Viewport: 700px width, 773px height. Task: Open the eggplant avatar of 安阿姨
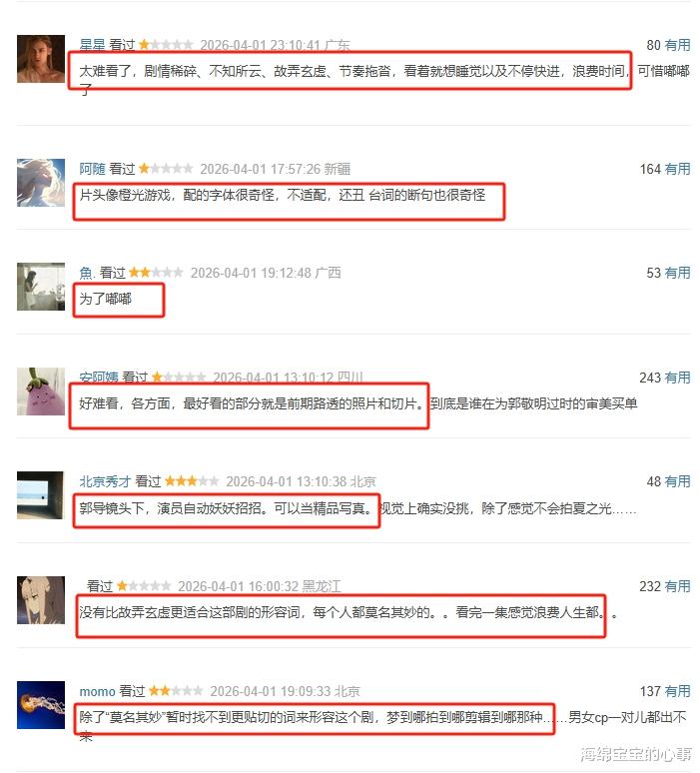(x=41, y=391)
